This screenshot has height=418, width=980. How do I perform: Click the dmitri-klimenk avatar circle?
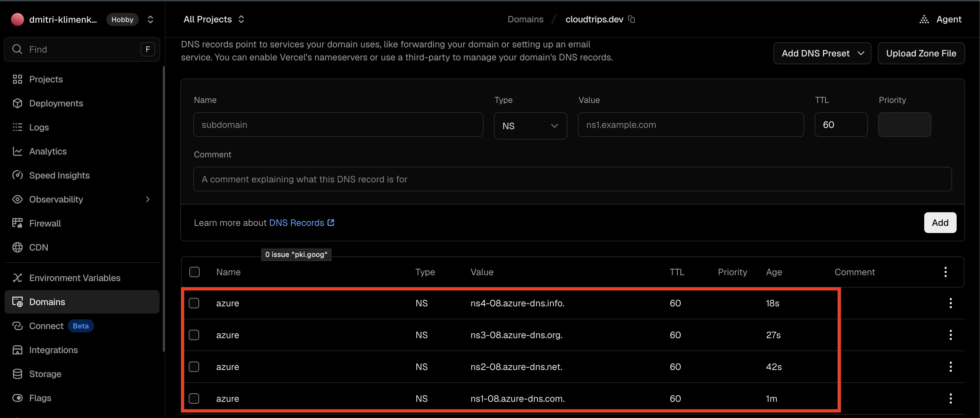click(x=17, y=19)
